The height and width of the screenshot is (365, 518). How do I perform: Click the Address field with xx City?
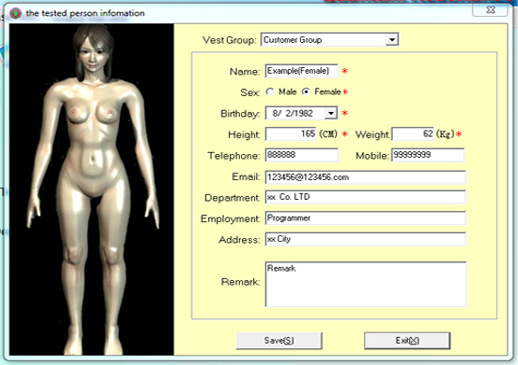tap(365, 239)
